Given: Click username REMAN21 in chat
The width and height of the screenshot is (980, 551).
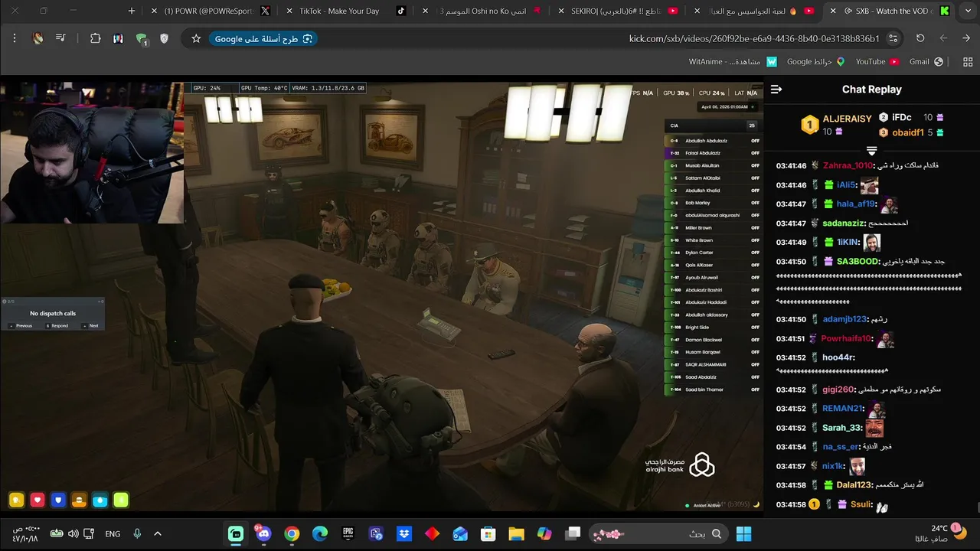Looking at the screenshot, I should click(x=843, y=409).
